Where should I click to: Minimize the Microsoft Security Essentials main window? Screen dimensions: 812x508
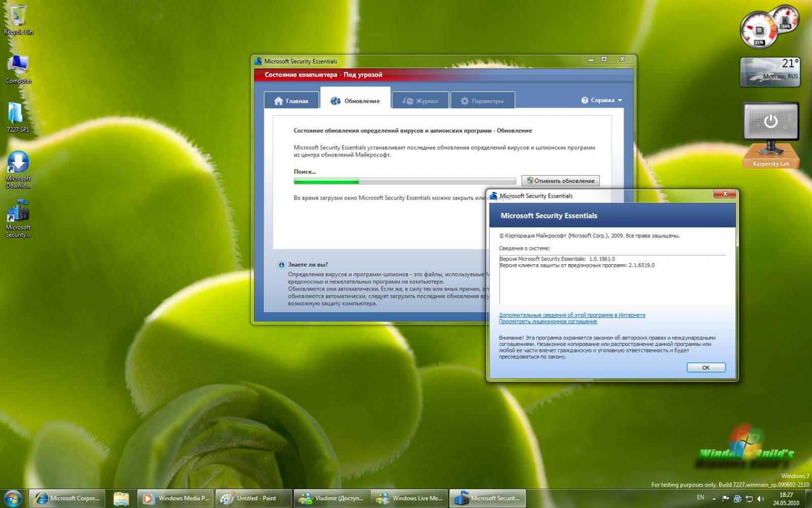[x=591, y=59]
